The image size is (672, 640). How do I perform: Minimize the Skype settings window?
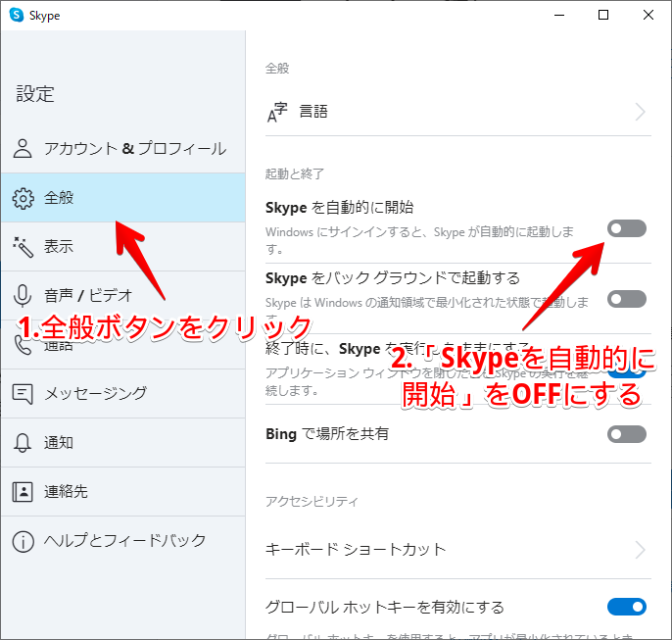(559, 15)
